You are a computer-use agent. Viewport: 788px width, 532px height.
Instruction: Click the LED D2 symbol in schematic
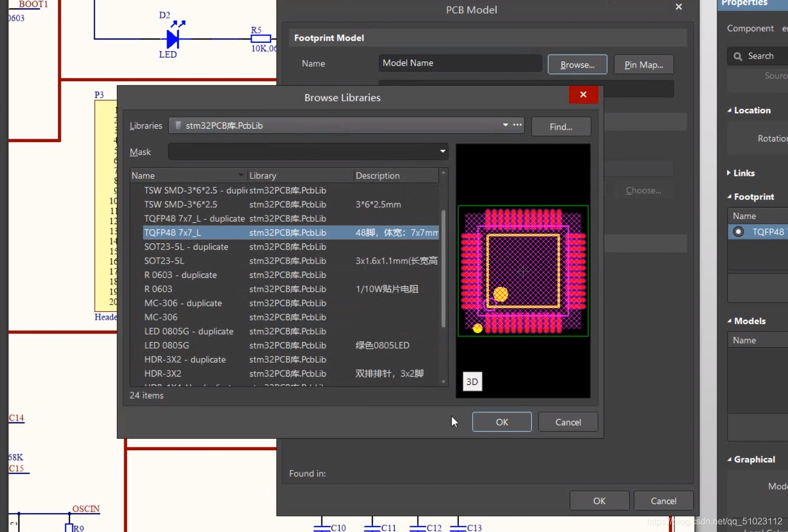(173, 38)
